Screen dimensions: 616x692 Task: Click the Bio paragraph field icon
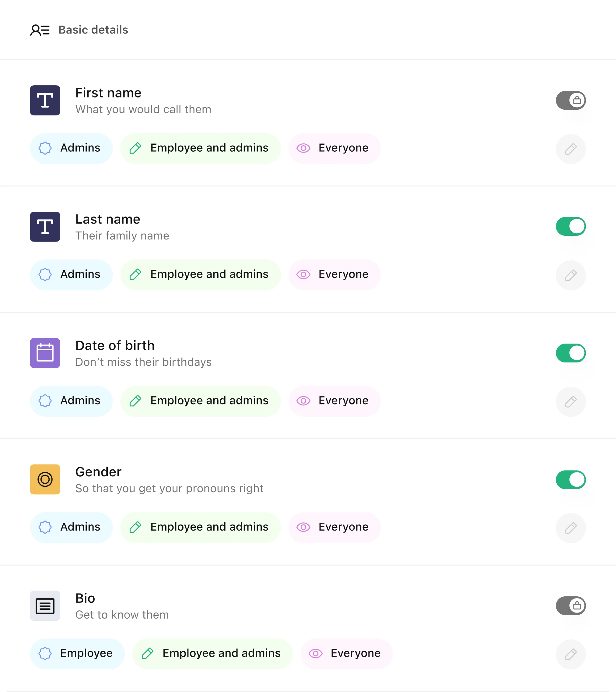pos(45,605)
